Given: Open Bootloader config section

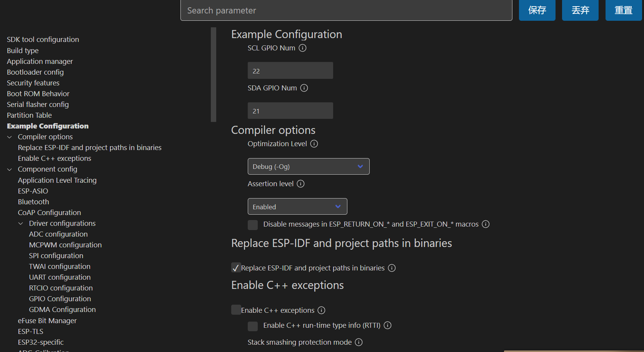Looking at the screenshot, I should click(35, 72).
